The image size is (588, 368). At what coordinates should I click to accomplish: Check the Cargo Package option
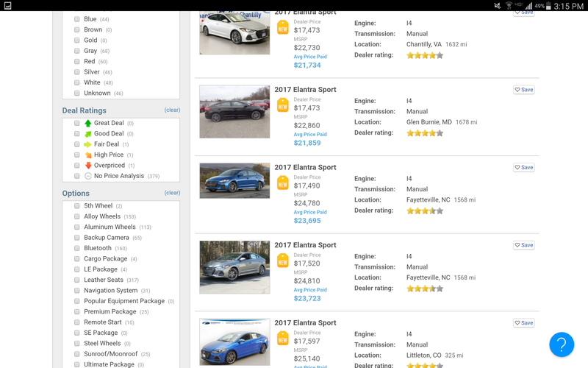tap(77, 259)
